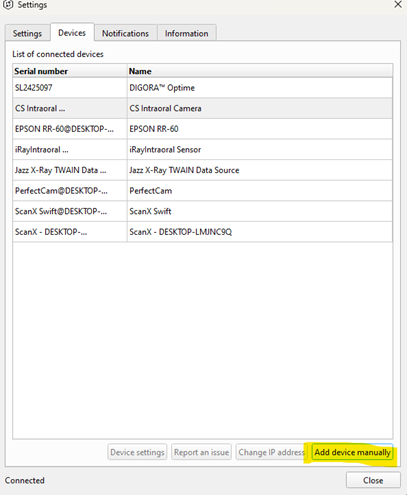Image resolution: width=407 pixels, height=495 pixels.
Task: Open the Information tab
Action: click(187, 33)
